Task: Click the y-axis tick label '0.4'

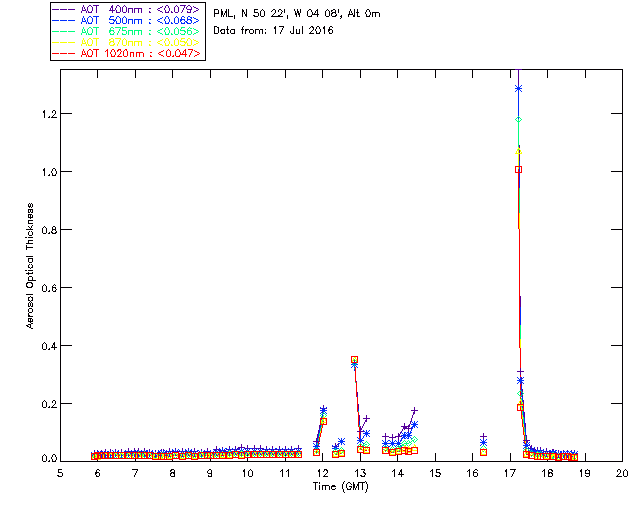Action: [x=49, y=345]
